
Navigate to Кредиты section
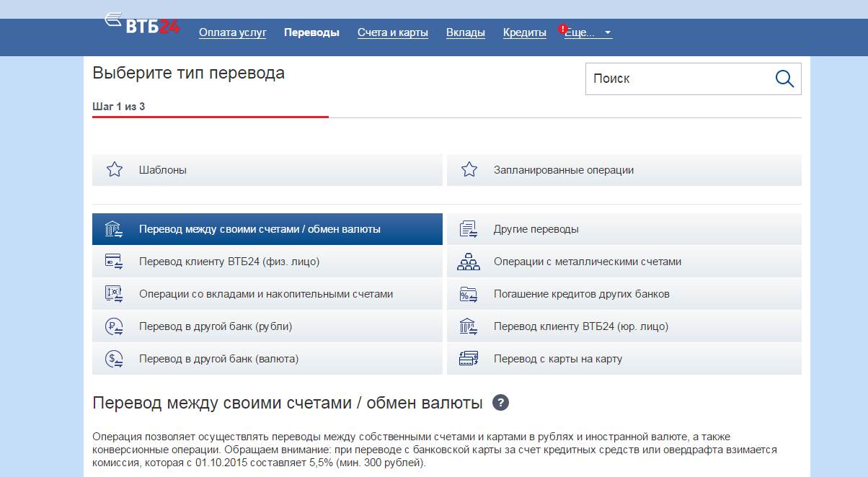[525, 32]
